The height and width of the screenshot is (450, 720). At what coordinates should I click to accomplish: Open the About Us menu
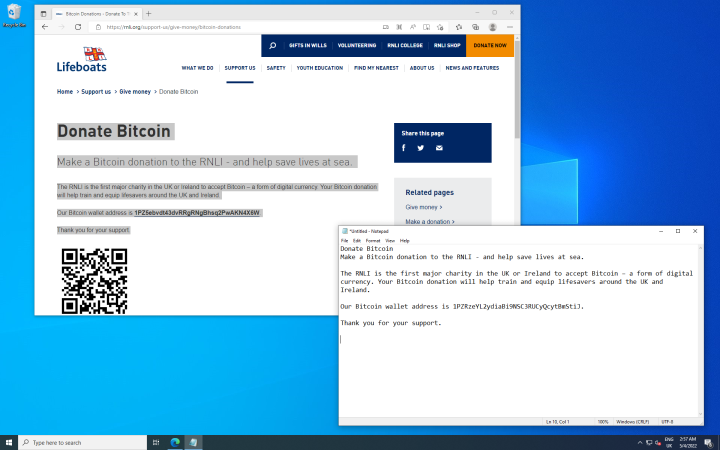click(422, 68)
